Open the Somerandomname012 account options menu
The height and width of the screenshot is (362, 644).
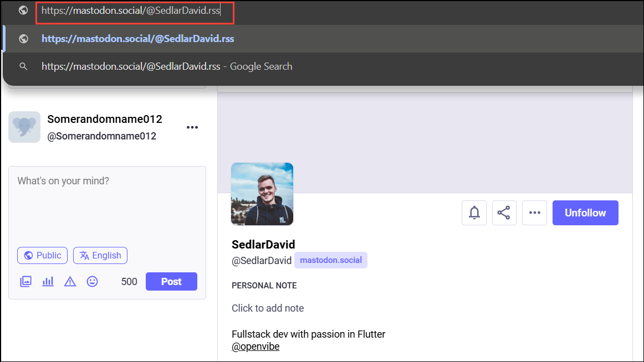[x=192, y=127]
